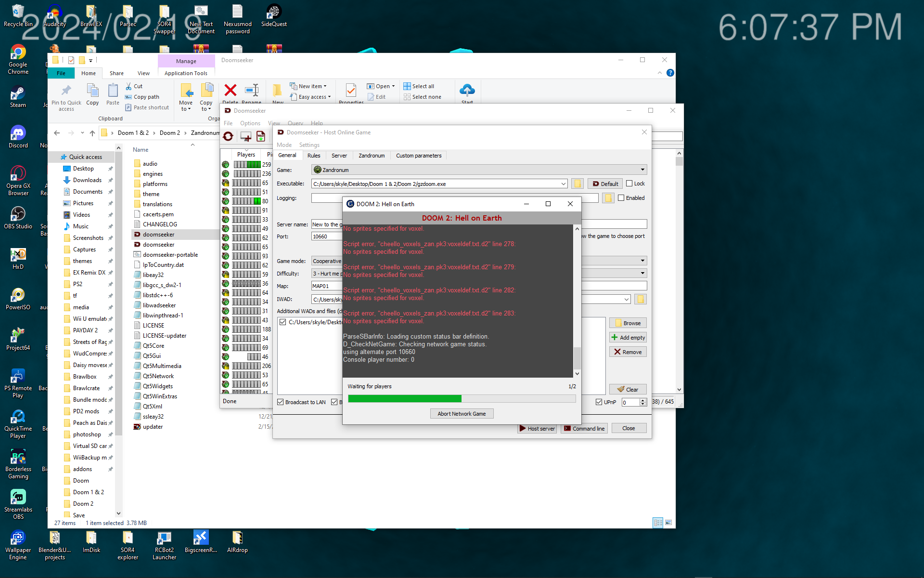
Task: Open SideQuest desktop icon
Action: 274,15
